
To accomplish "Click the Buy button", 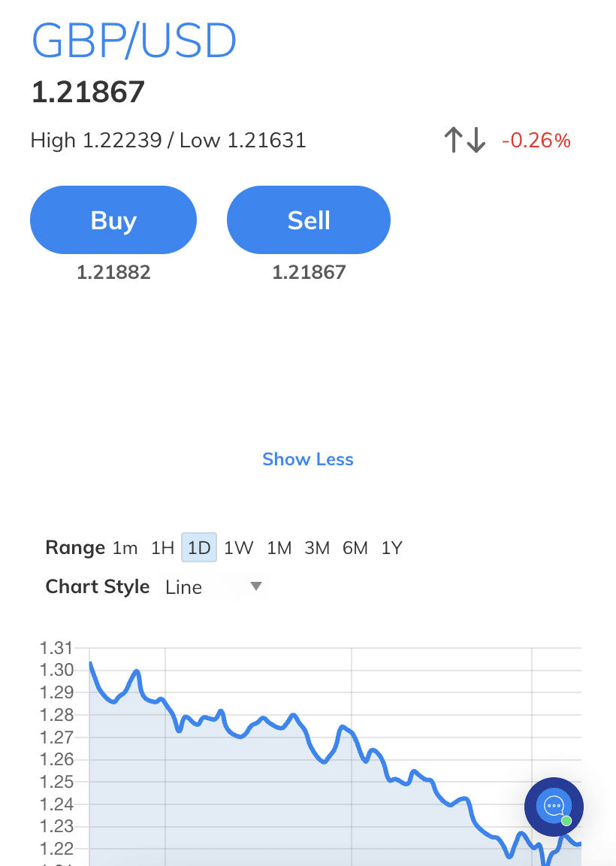I will click(x=113, y=220).
